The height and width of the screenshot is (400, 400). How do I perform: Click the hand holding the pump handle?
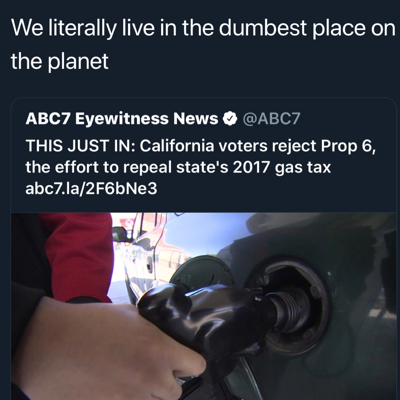coord(110,348)
